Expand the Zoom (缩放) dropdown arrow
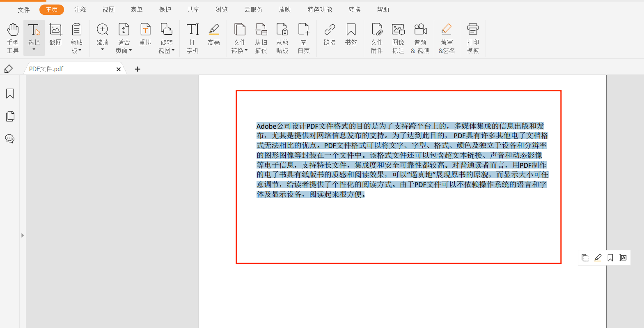 [103, 50]
